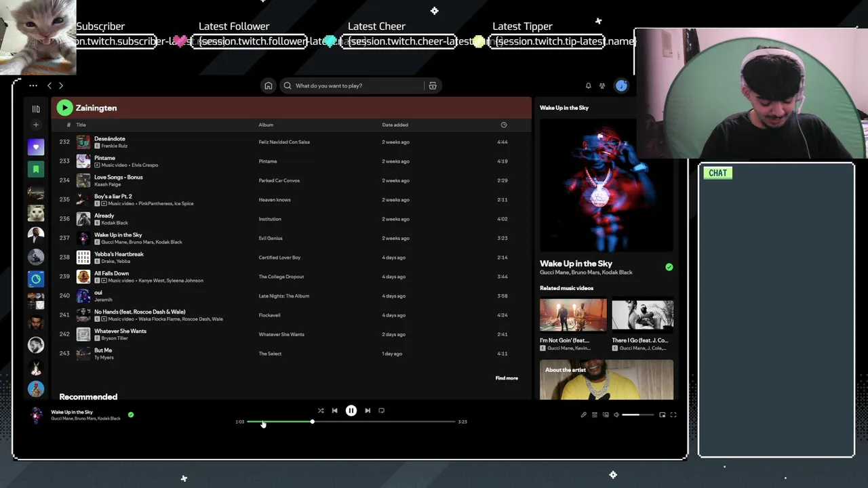Select Love Songs - Bonus track
Image resolution: width=868 pixels, height=488 pixels.
(x=119, y=177)
